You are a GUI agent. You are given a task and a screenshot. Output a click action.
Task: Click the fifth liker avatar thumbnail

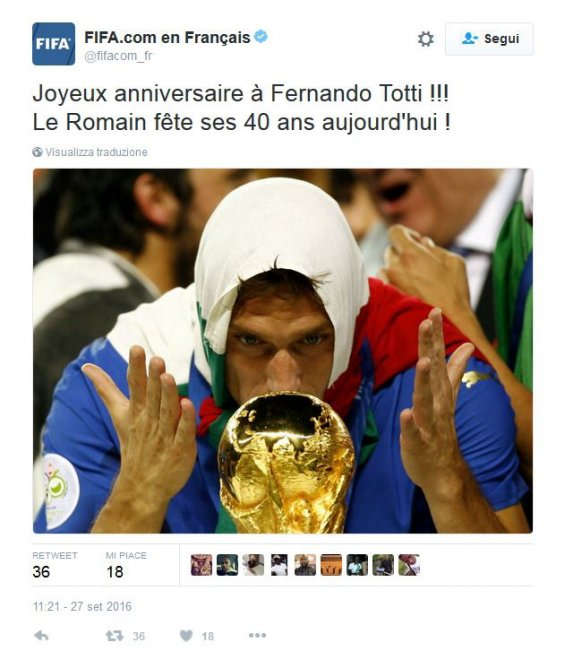point(305,565)
